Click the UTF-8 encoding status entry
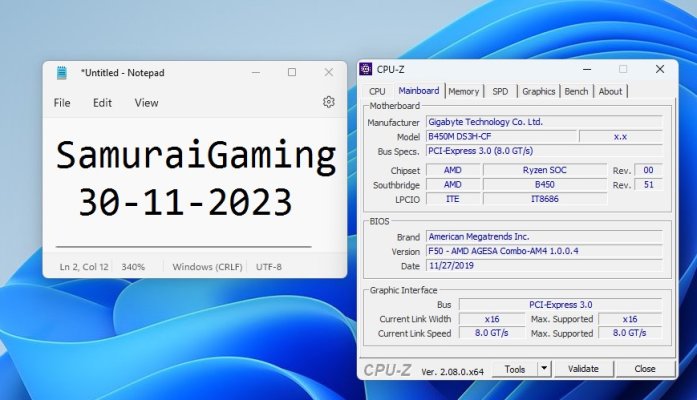 [x=268, y=267]
